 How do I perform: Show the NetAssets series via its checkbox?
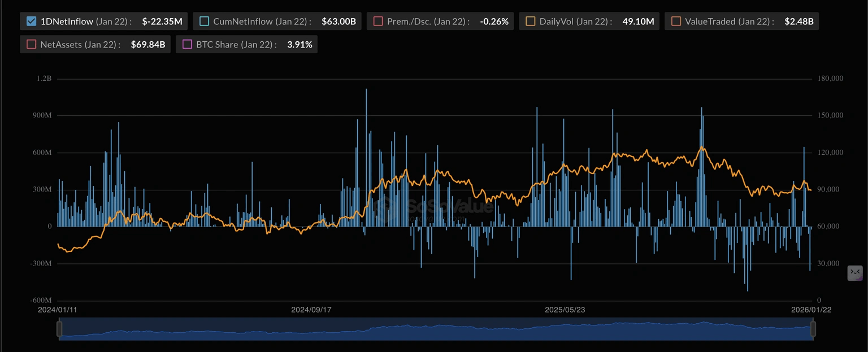pos(31,45)
